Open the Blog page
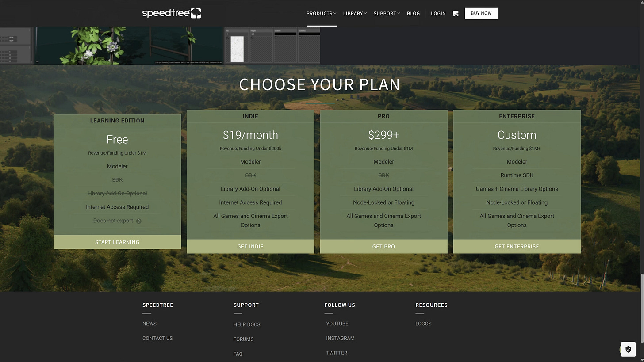Viewport: 644px width, 362px height. tap(413, 13)
